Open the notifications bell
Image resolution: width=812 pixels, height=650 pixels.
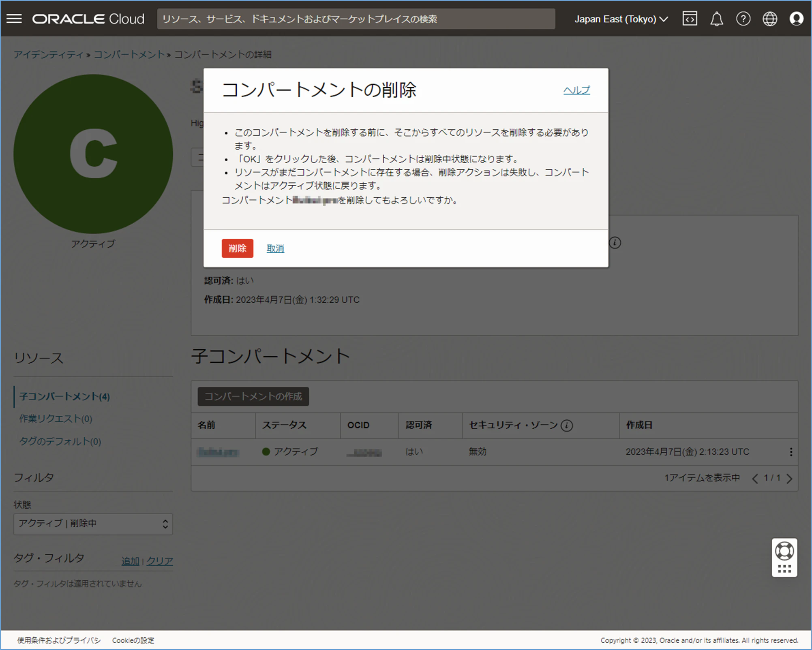tap(716, 19)
